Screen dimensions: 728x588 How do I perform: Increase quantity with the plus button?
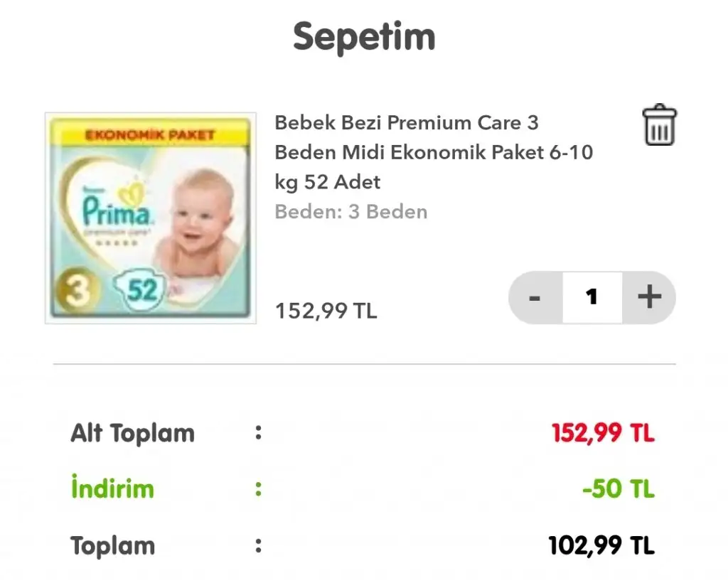coord(649,297)
